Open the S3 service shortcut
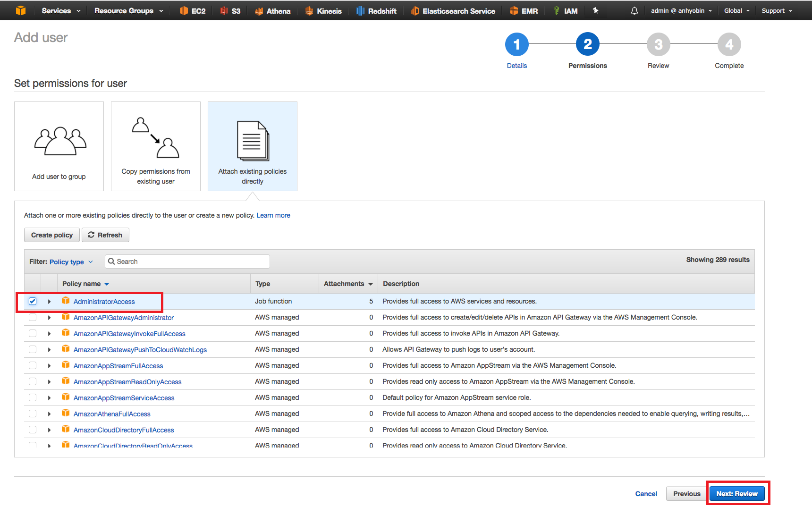This screenshot has height=507, width=812. click(230, 10)
